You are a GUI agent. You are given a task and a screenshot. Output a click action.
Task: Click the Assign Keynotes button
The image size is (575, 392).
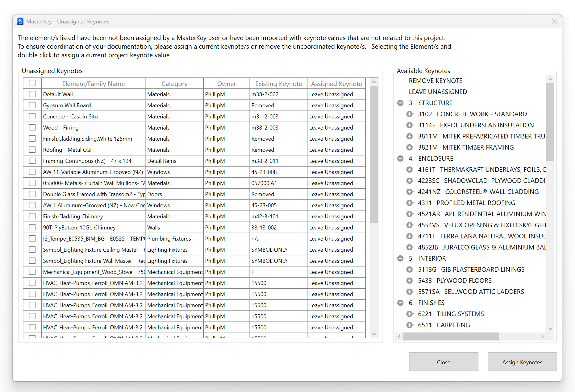click(522, 362)
